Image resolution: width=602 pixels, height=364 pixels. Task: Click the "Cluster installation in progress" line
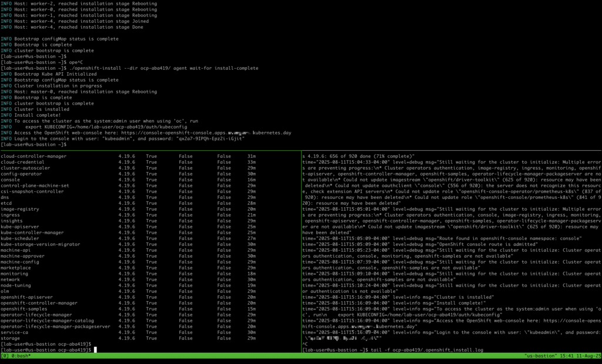52,86
